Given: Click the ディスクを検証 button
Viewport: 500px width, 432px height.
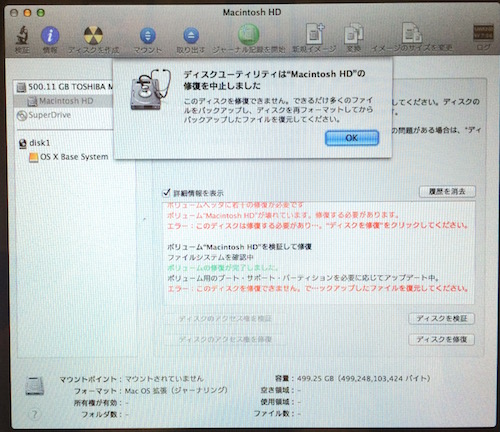Looking at the screenshot, I should (x=442, y=319).
